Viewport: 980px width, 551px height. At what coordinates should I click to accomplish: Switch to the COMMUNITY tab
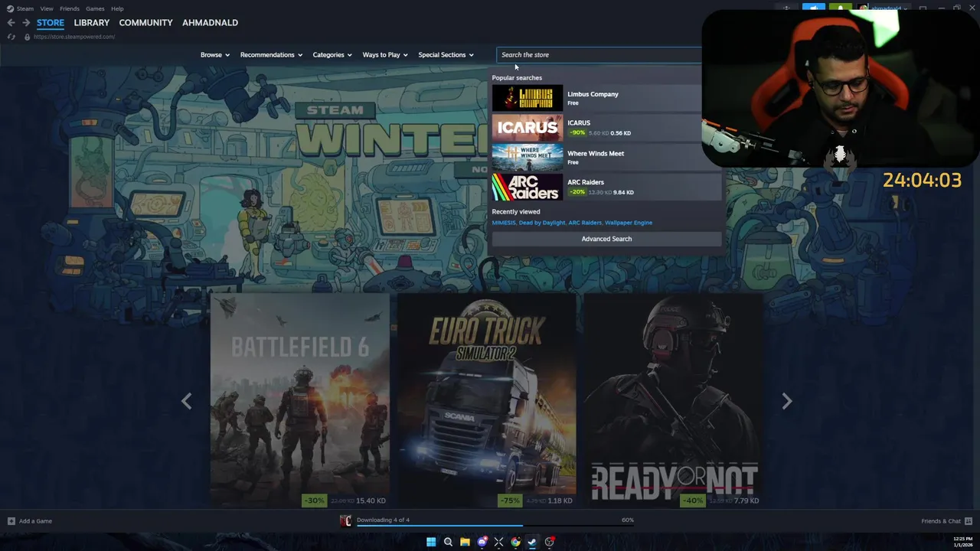click(145, 23)
